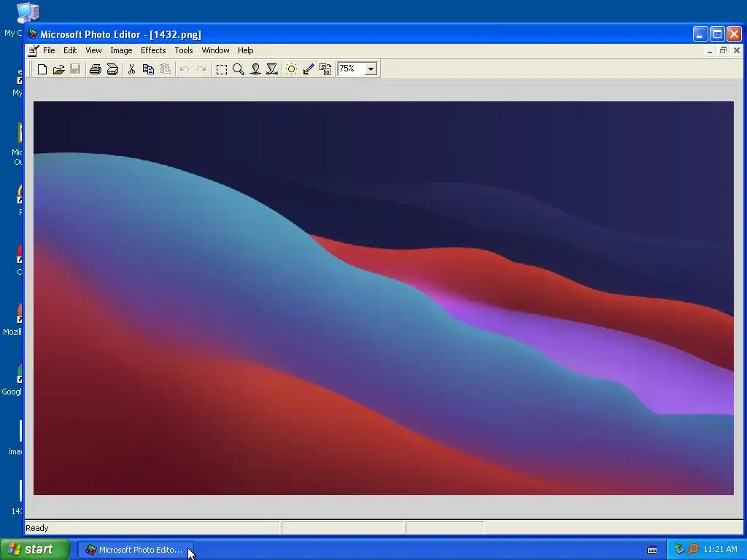The height and width of the screenshot is (560, 747).
Task: Click the Scan icon in toolbar
Action: [112, 69]
